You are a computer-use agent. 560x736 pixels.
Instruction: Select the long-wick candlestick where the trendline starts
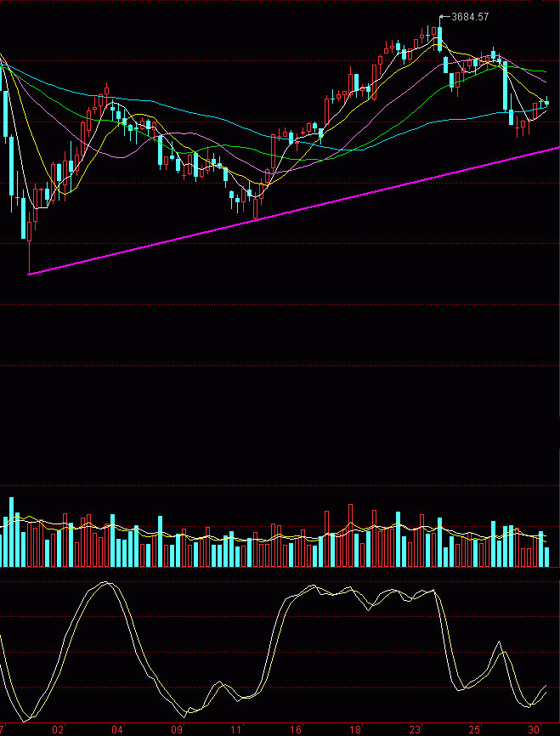pos(29,244)
